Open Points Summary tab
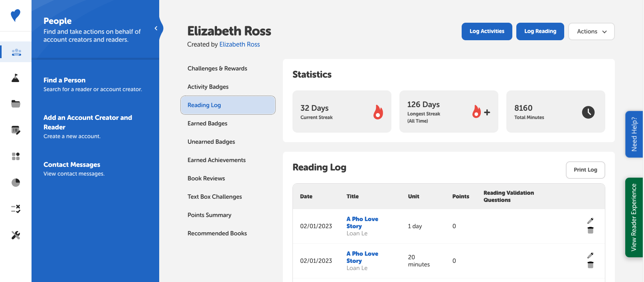Viewport: 644px width, 282px height. coord(209,215)
